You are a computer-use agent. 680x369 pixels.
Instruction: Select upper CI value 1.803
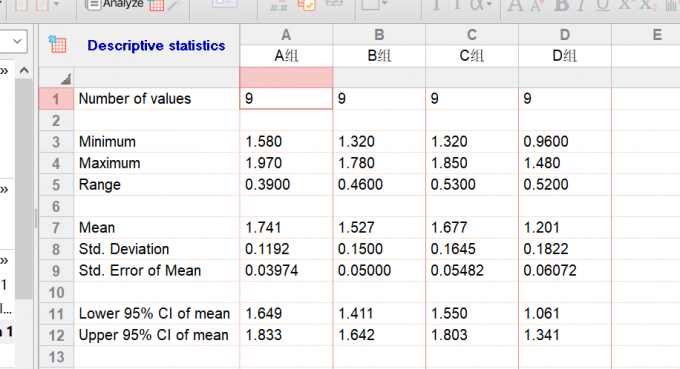472,335
